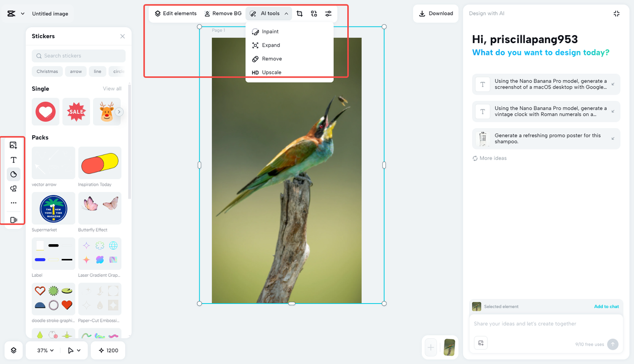The height and width of the screenshot is (364, 634).
Task: Open the Layers icon at bottom left
Action: (13, 350)
